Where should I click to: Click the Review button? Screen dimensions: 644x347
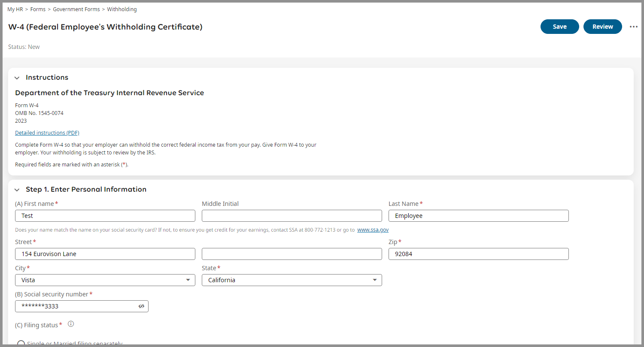tap(602, 27)
